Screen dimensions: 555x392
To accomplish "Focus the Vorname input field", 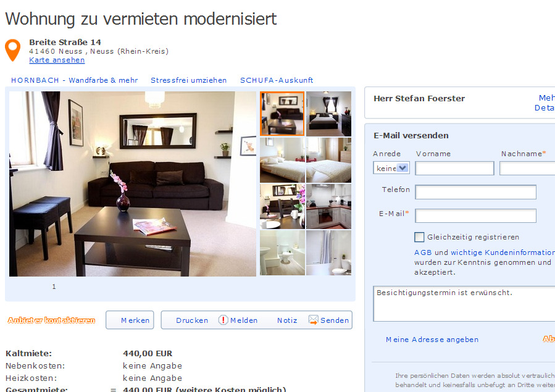I will tap(454, 168).
